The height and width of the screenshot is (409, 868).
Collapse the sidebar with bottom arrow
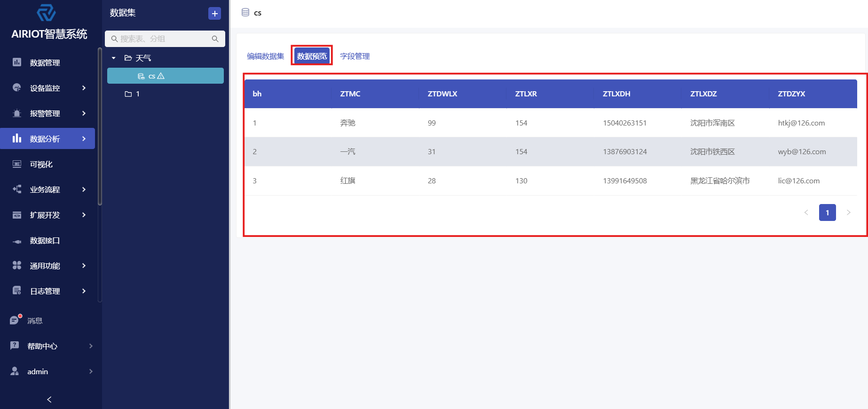(49, 399)
